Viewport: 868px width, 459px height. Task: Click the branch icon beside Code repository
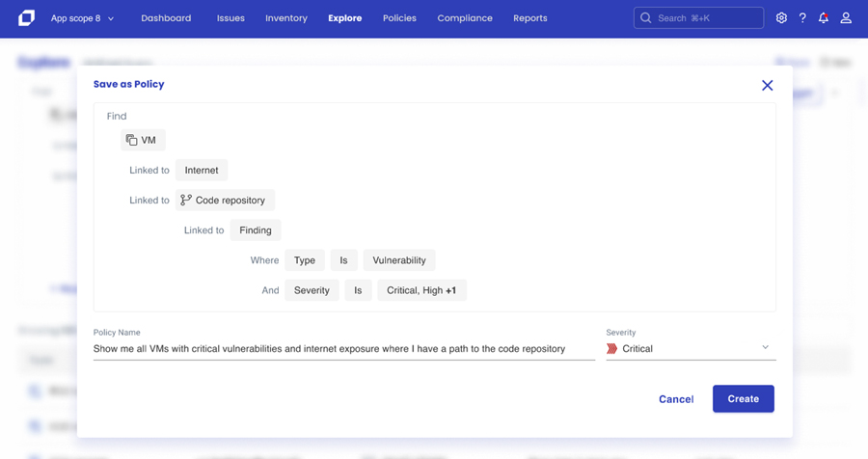point(186,200)
